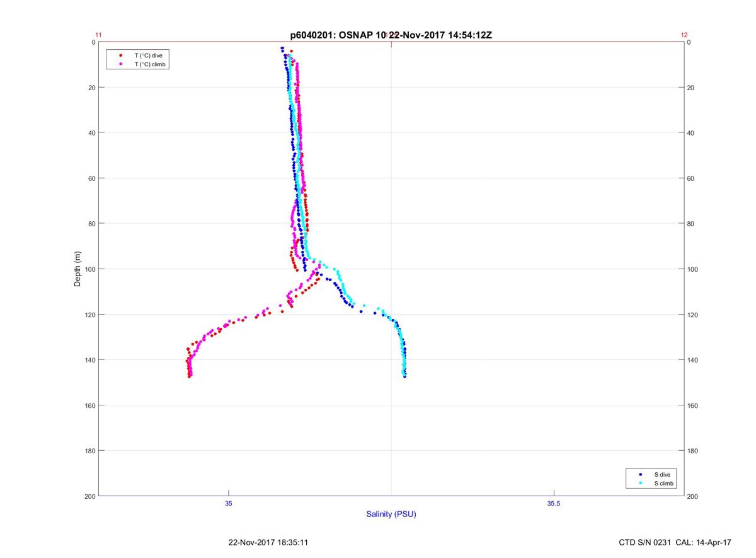Click the left-axis depth tick label 180
Viewport: 756px width, 558px height.
pyautogui.click(x=89, y=451)
